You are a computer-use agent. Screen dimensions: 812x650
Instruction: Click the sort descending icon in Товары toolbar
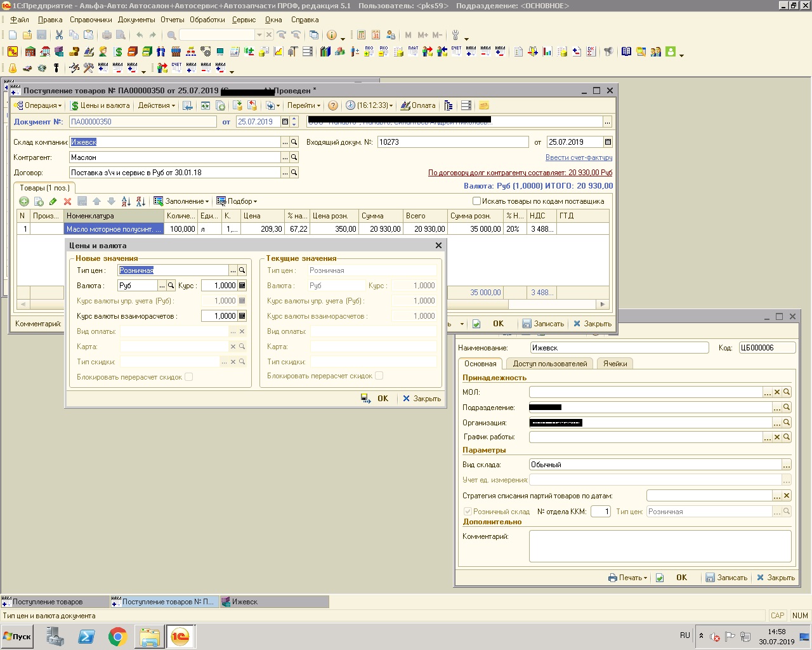[x=140, y=201]
